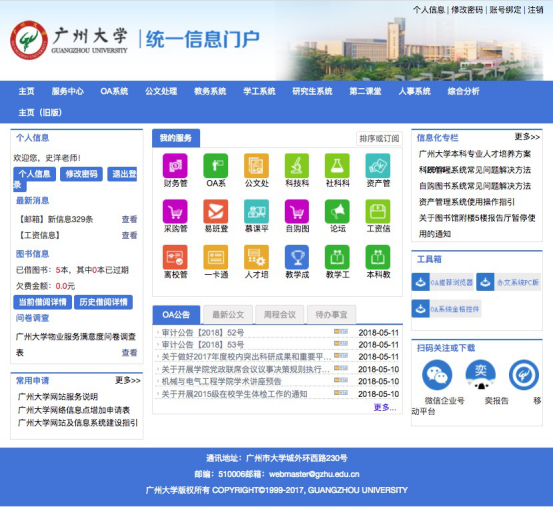
Task: Download the OA推荐浏览器 tool
Action: coord(442,282)
